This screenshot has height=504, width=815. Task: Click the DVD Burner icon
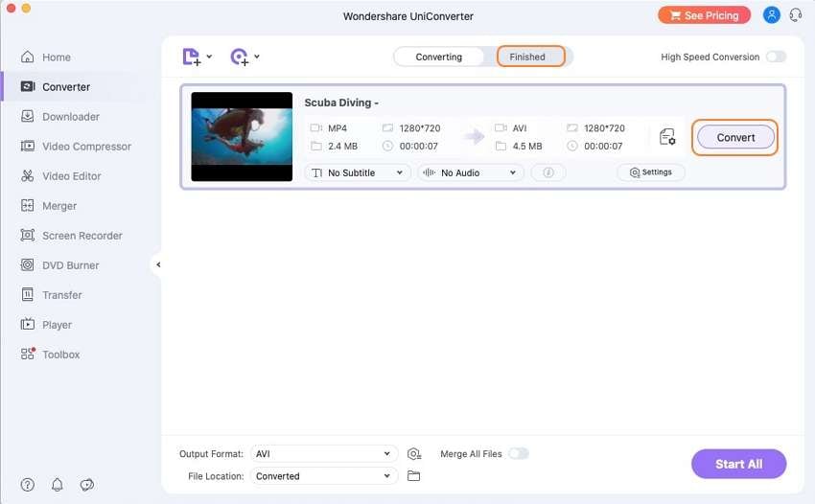(x=27, y=265)
